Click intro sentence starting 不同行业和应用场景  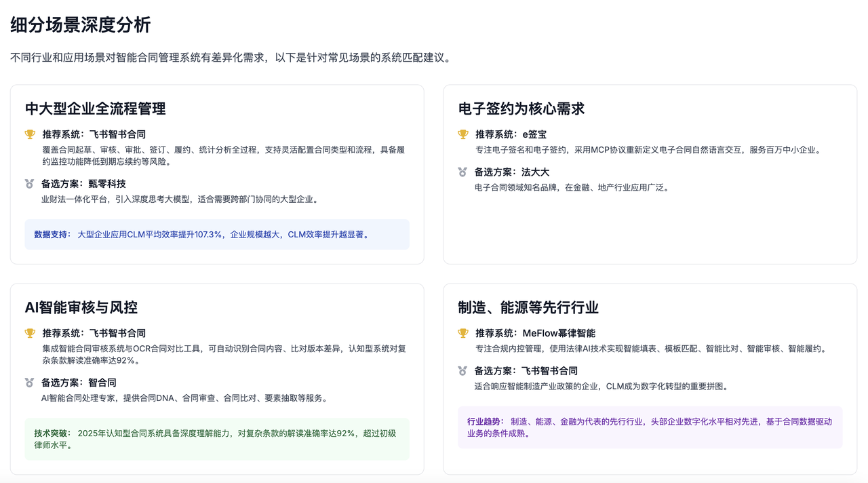(231, 58)
